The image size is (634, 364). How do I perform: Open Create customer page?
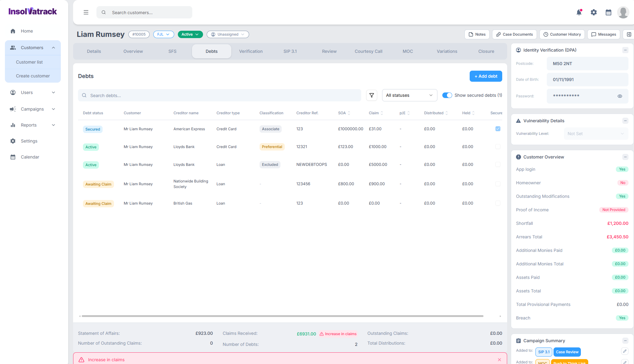pos(33,76)
